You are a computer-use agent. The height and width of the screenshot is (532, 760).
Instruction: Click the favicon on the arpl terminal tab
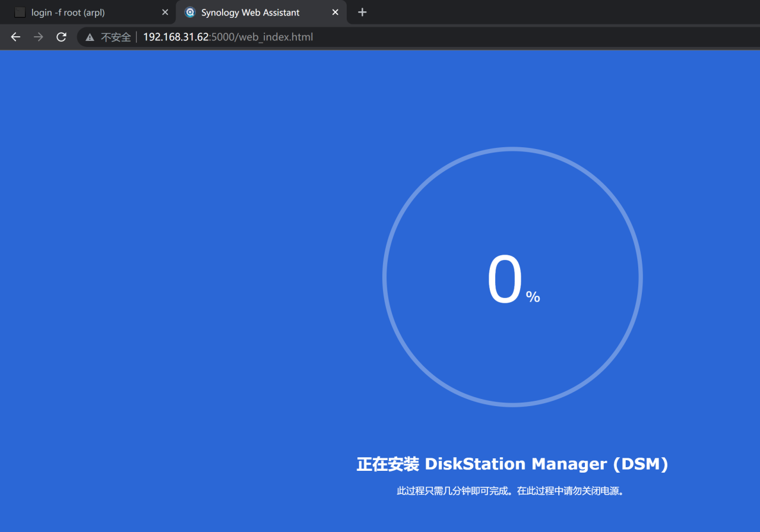click(x=20, y=12)
